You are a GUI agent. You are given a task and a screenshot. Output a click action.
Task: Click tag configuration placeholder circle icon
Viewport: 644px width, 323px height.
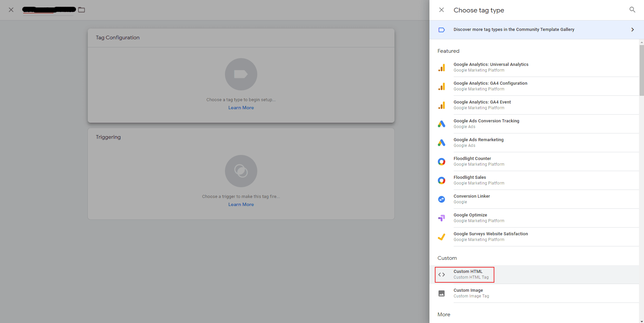pos(241,74)
